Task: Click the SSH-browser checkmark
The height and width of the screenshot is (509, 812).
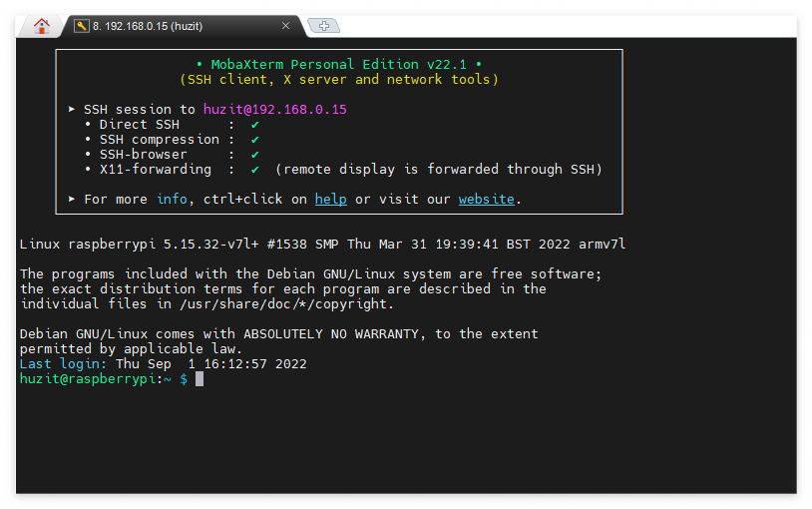Action: (x=254, y=155)
